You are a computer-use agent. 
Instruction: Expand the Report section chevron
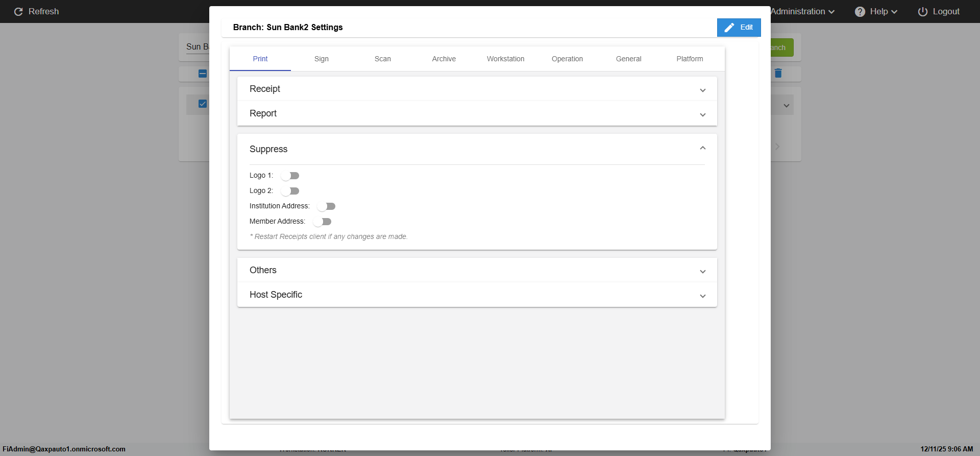703,114
